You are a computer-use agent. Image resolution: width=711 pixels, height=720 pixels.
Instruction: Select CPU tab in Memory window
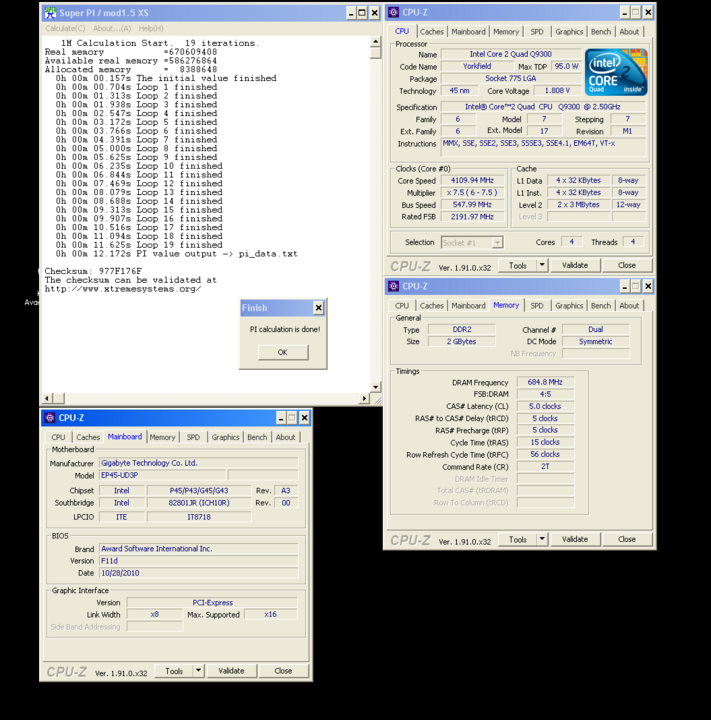[x=402, y=305]
